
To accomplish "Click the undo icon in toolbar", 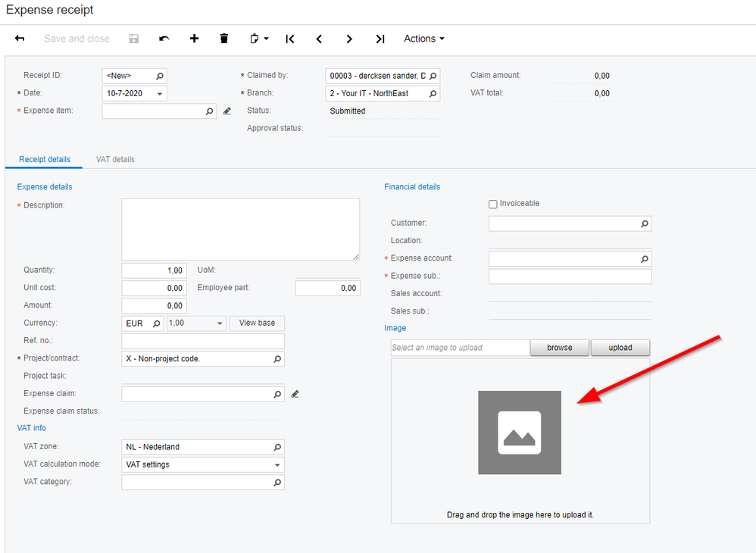I will 164,39.
